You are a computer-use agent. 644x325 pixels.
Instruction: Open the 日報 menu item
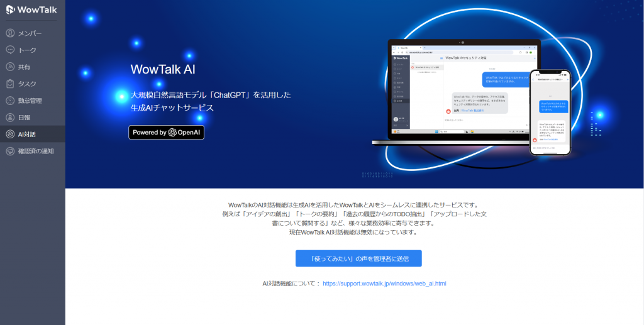pos(33,118)
